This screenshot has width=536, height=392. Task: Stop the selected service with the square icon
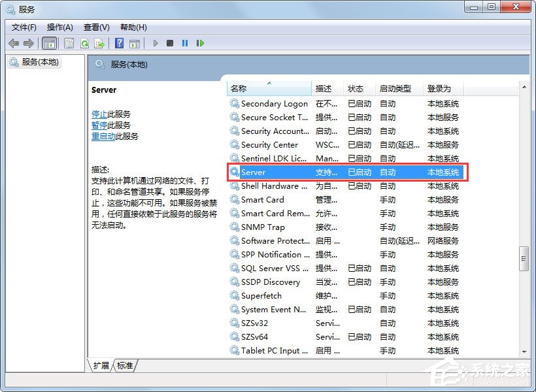[170, 43]
